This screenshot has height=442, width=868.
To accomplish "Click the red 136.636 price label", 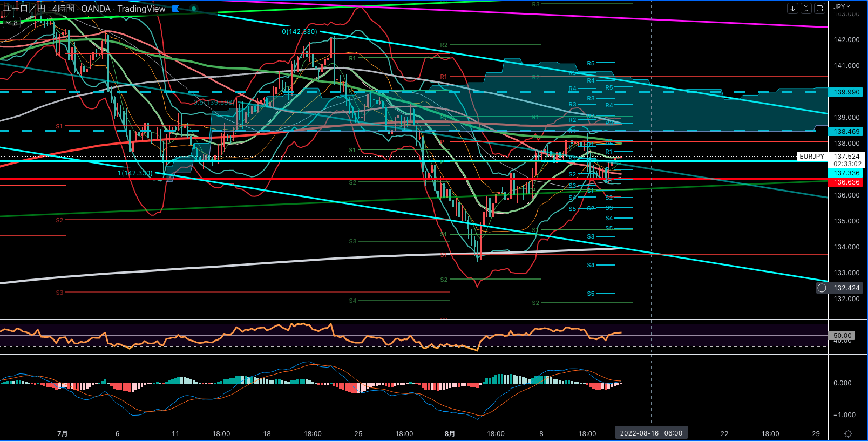I will coord(846,182).
